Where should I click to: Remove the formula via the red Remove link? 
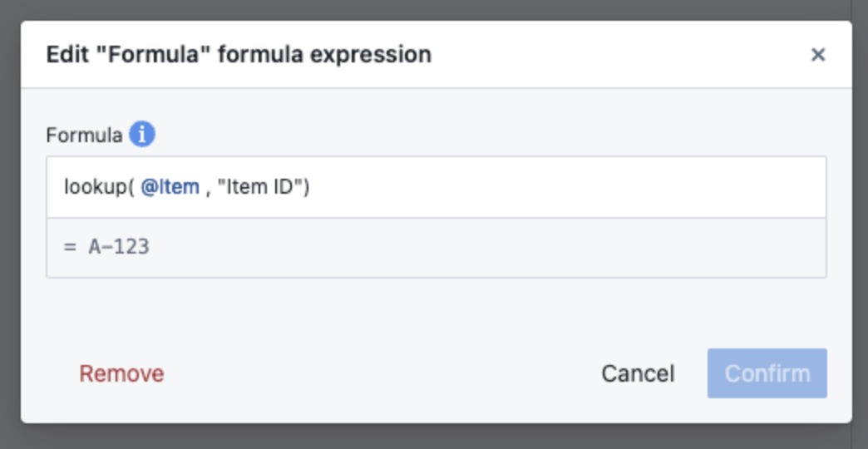[x=121, y=373]
